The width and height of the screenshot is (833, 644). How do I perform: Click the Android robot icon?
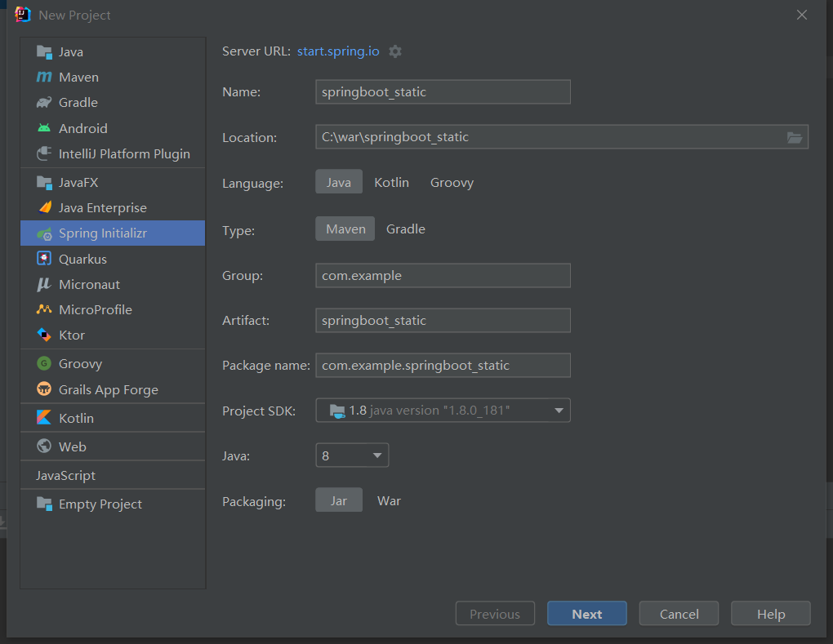pyautogui.click(x=44, y=128)
